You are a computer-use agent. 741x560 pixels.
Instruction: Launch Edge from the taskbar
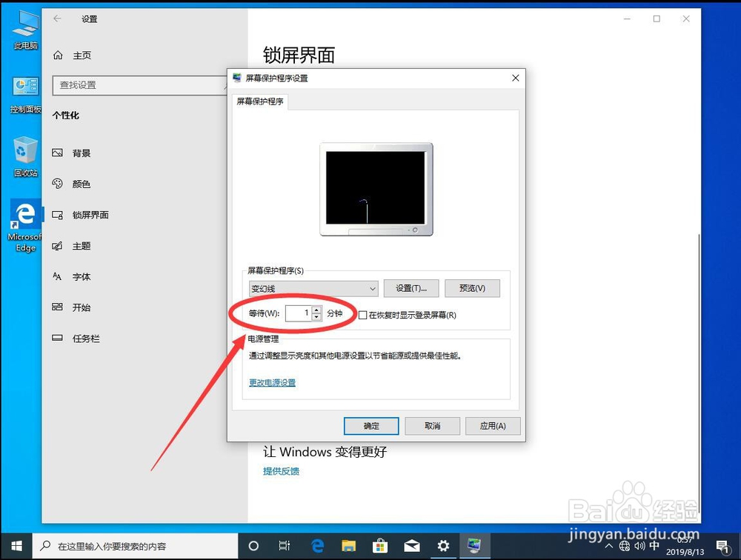[318, 546]
